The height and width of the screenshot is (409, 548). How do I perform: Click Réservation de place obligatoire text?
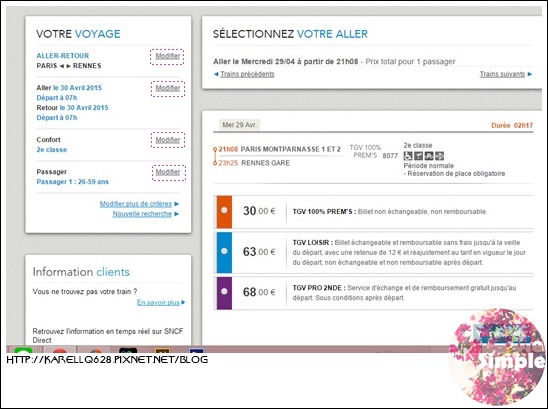pos(456,173)
